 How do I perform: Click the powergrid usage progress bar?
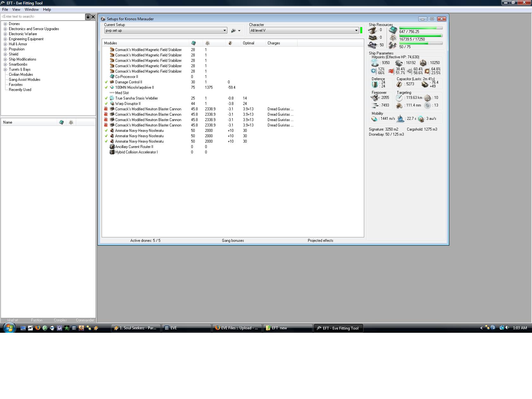[421, 36]
